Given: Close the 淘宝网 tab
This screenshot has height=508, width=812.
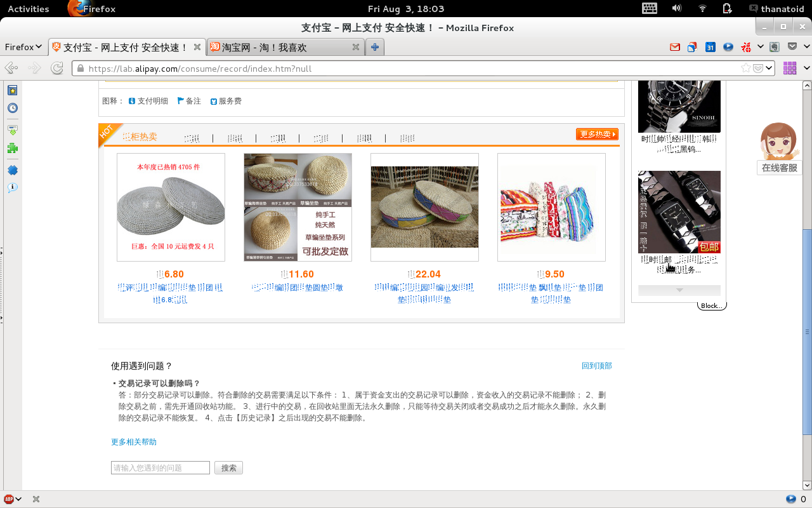Looking at the screenshot, I should (x=356, y=47).
